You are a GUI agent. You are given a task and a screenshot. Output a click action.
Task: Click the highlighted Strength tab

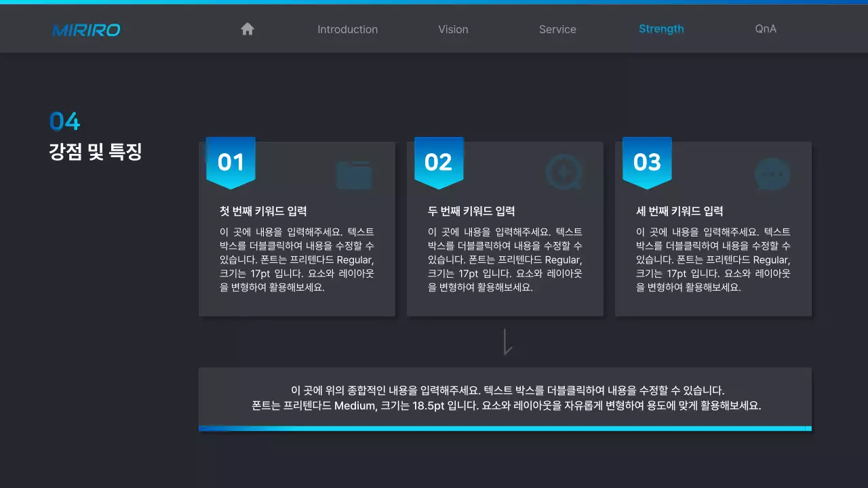pos(661,28)
